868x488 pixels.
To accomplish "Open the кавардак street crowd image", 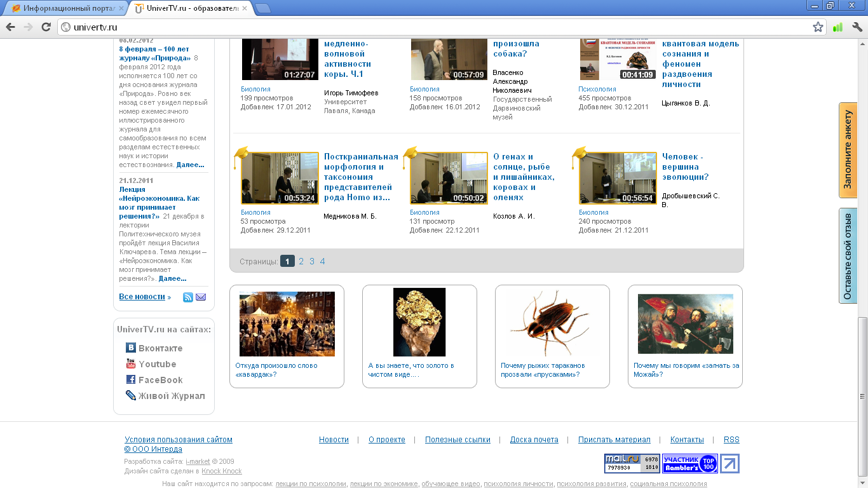I will [287, 323].
